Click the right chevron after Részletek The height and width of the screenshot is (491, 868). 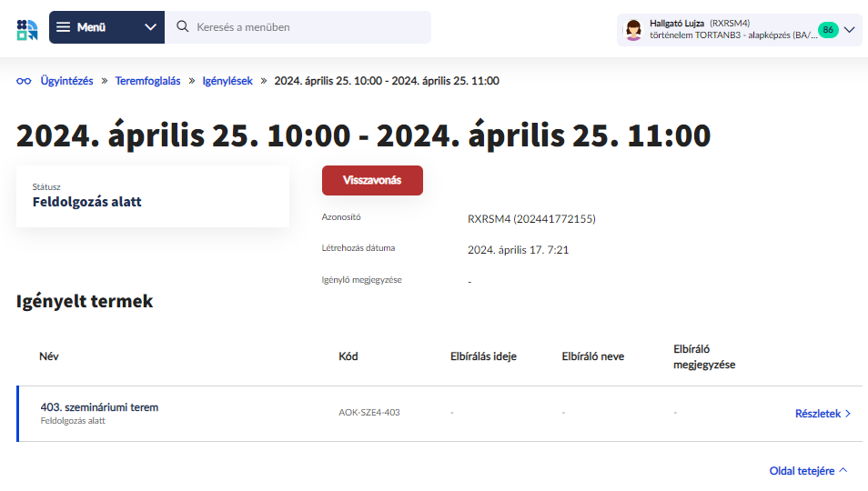[x=848, y=414]
